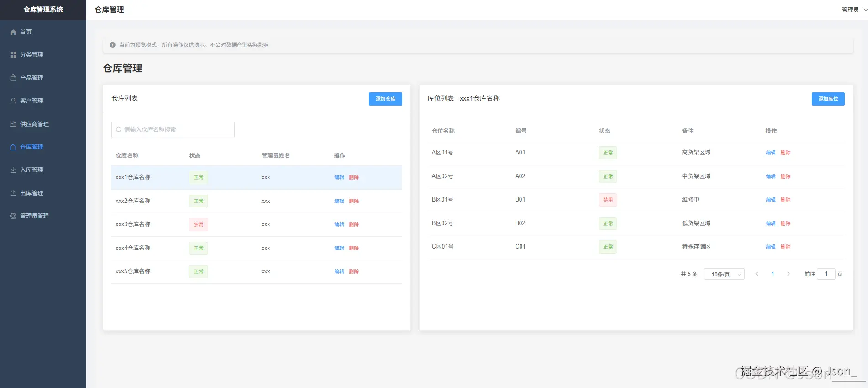Viewport: 868px width, 388px height.
Task: Open 入库管理 menu item
Action: (43, 170)
